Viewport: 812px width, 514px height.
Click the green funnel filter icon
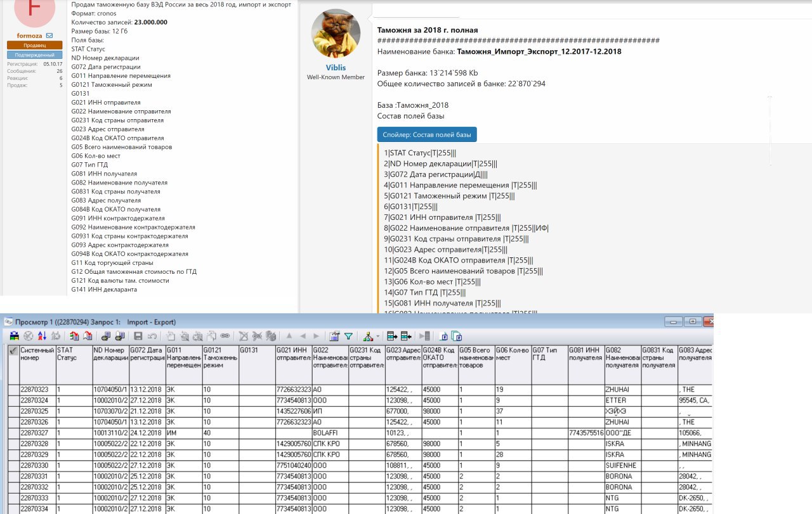(348, 336)
